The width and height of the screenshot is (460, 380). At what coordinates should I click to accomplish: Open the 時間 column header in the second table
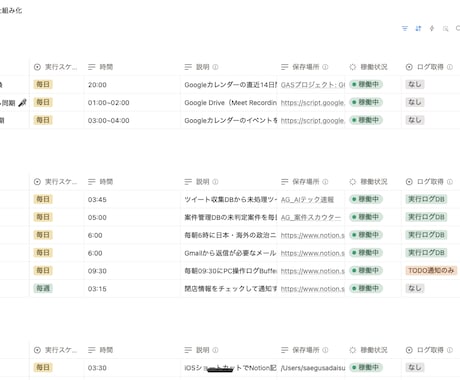tap(100, 182)
